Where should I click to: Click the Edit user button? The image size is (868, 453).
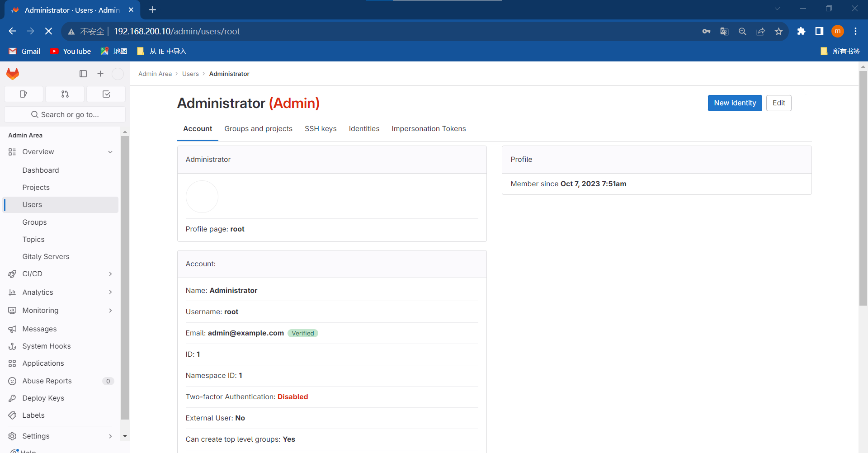pyautogui.click(x=778, y=103)
